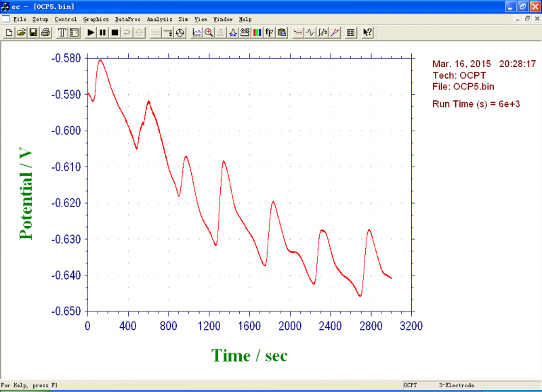Screen dimensions: 542x392
Task: Click the reverse scan arrow icon
Action: pyautogui.click(x=127, y=32)
